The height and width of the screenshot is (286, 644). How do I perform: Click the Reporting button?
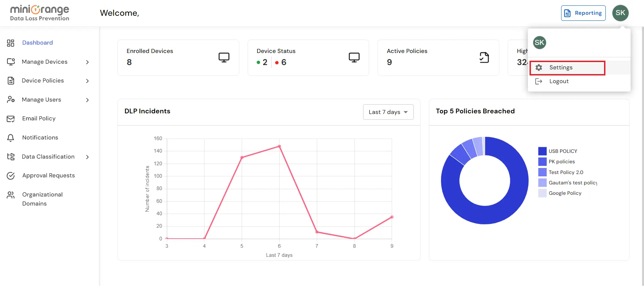click(x=583, y=13)
